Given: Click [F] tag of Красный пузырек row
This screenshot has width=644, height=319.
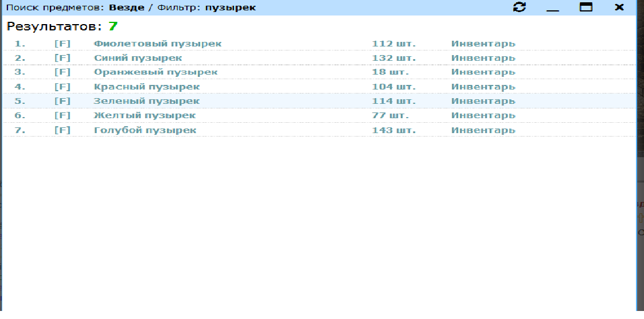Looking at the screenshot, I should point(63,87).
